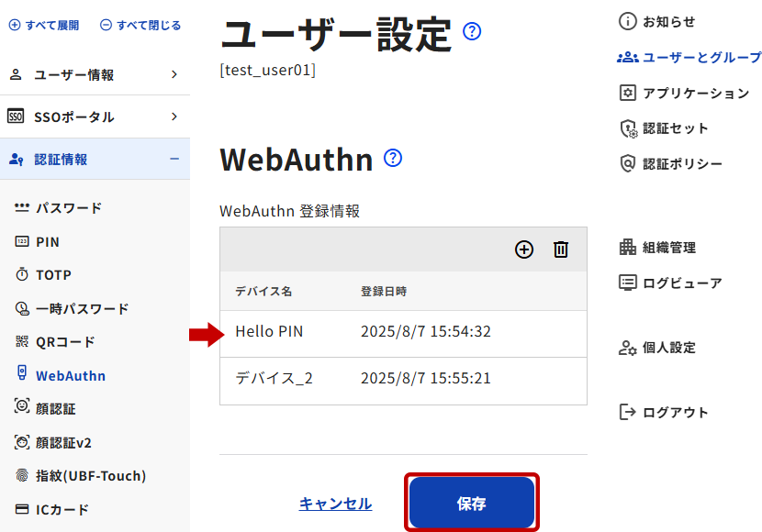
Task: Expand the ユーザー情報 section chevron
Action: pyautogui.click(x=174, y=74)
